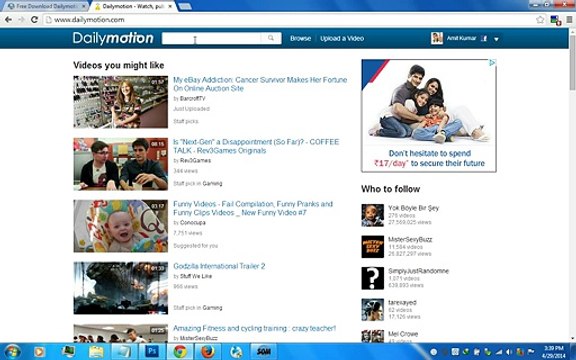The height and width of the screenshot is (360, 576).
Task: Switch to the Free Download Dailymotion tab
Action: click(46, 6)
